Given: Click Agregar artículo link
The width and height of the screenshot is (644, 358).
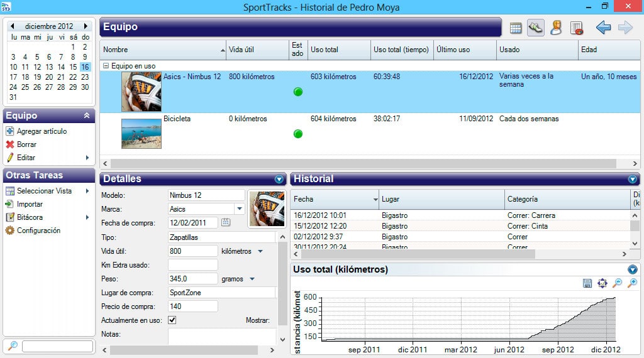Looking at the screenshot, I should point(42,131).
